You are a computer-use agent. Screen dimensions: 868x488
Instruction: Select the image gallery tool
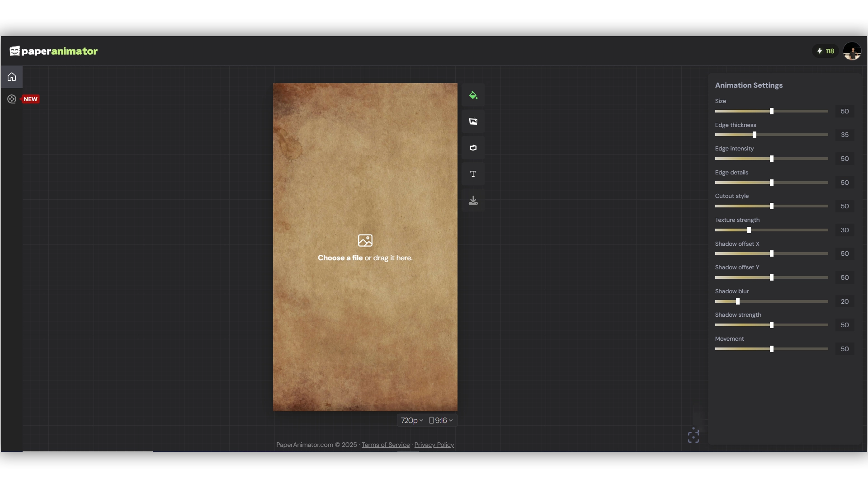click(x=473, y=121)
